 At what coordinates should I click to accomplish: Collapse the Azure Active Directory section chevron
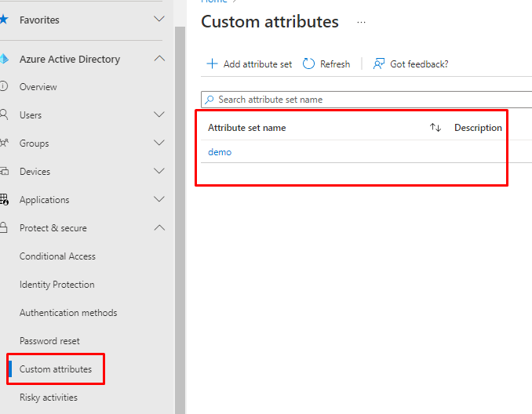click(x=159, y=59)
